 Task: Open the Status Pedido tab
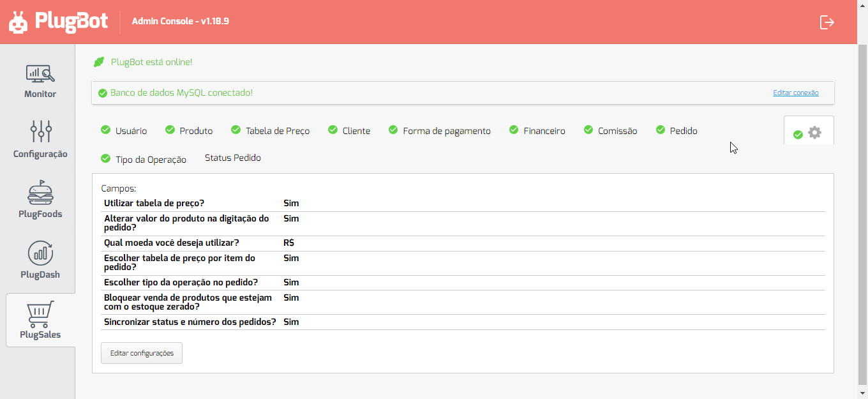[x=233, y=158]
